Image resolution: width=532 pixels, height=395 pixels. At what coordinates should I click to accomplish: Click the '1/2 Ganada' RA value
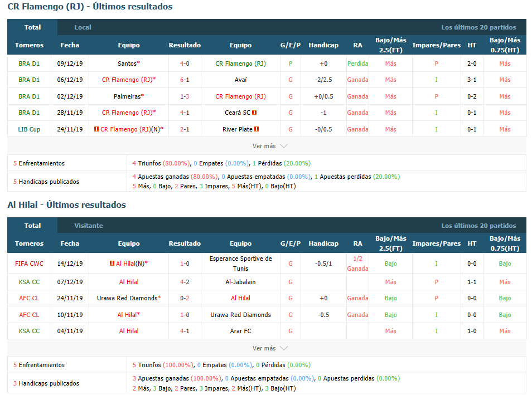pyautogui.click(x=357, y=264)
